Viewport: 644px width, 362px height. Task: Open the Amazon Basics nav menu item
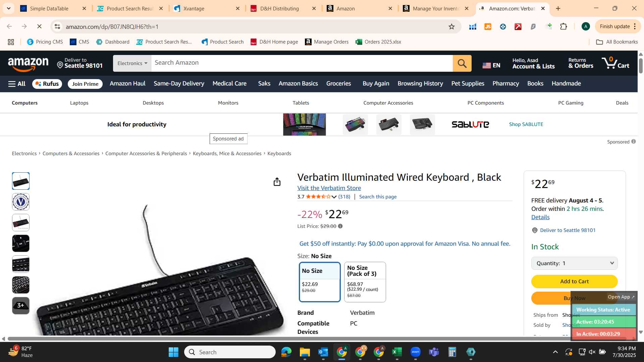pyautogui.click(x=298, y=83)
